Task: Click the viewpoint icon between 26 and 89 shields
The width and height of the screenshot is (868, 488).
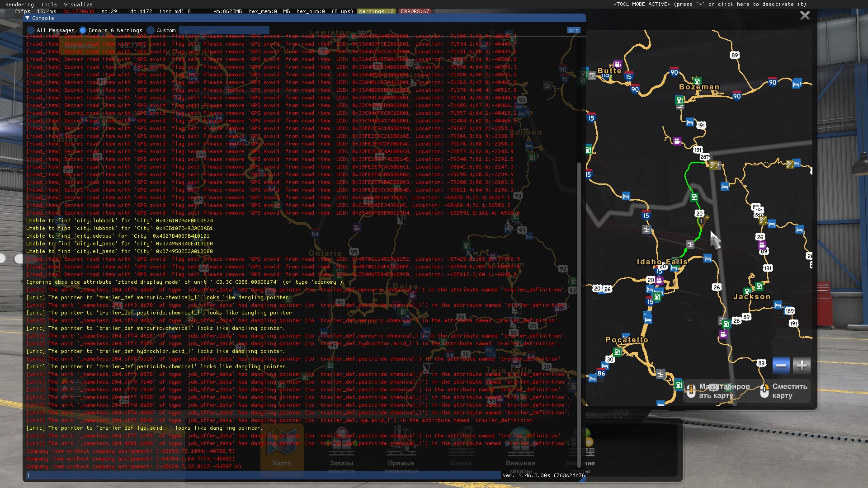Action: (x=762, y=245)
